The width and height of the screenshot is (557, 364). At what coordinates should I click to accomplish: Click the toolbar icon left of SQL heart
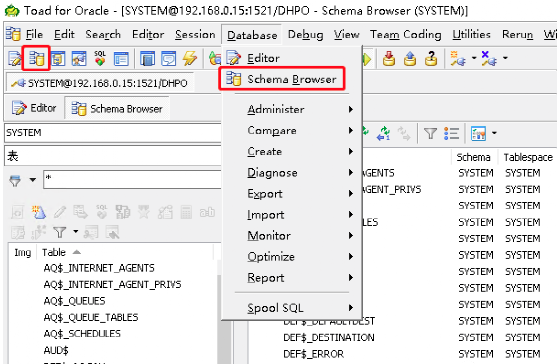click(x=79, y=59)
